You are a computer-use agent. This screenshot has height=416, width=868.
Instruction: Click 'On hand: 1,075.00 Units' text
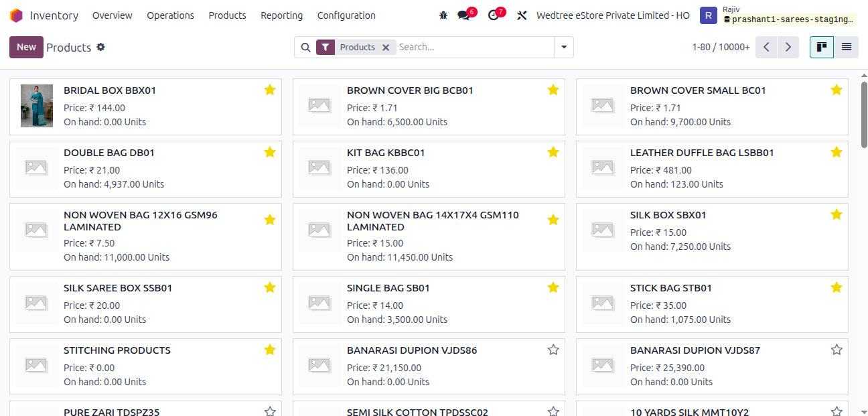680,320
